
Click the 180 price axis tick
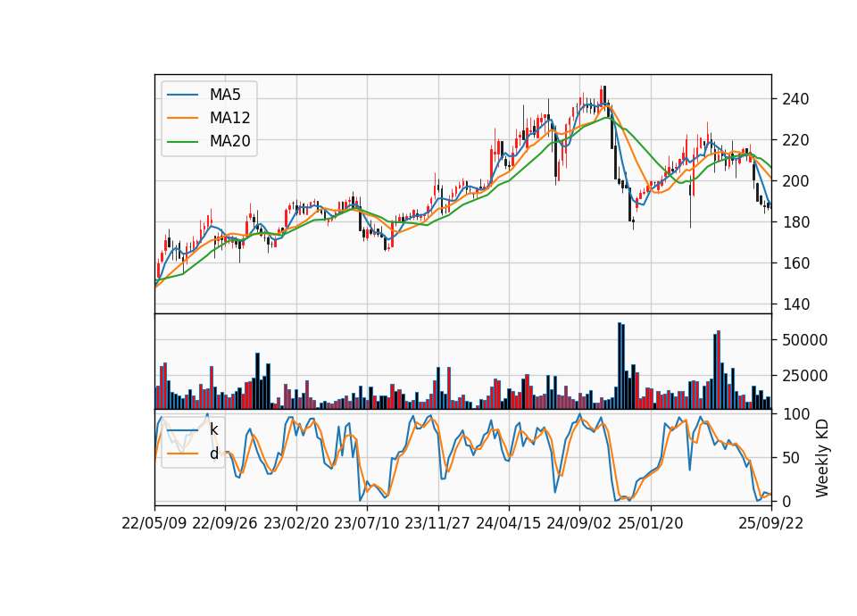click(x=795, y=222)
